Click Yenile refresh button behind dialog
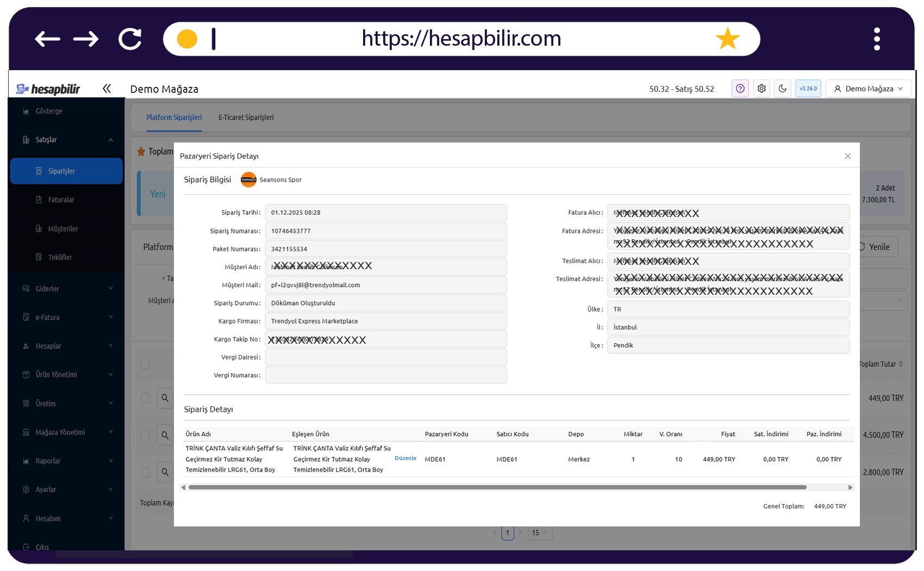Viewport: 924px width, 571px height. [x=878, y=247]
